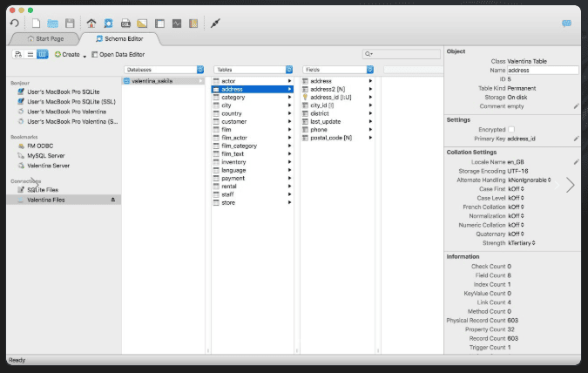Open the server monitor graph icon
The width and height of the screenshot is (588, 373).
tap(177, 24)
